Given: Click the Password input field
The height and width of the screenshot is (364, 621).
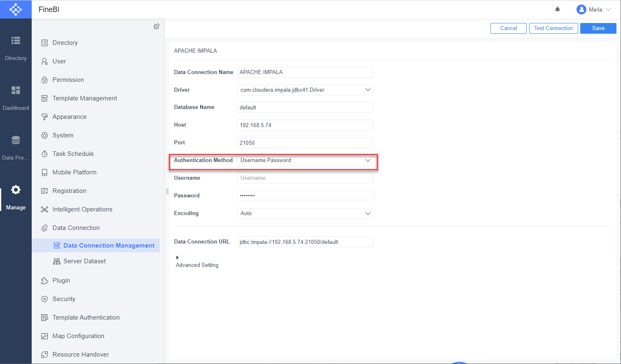Looking at the screenshot, I should pyautogui.click(x=306, y=195).
